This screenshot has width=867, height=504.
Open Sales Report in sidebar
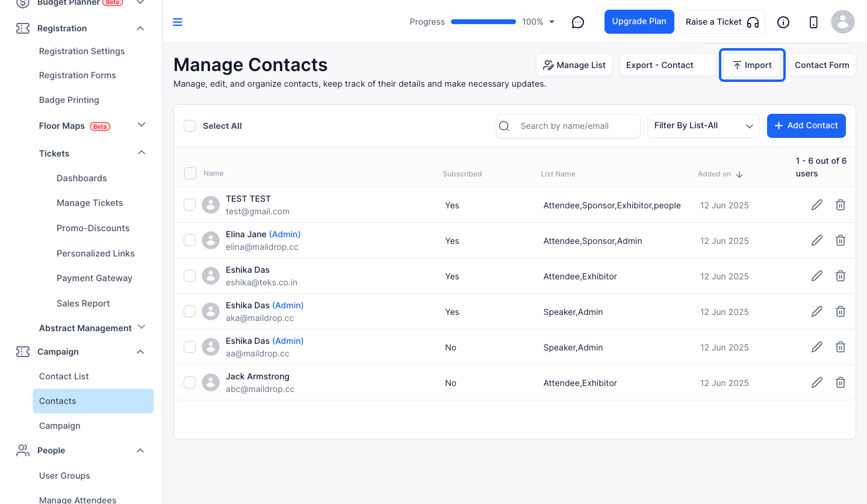[x=83, y=303]
